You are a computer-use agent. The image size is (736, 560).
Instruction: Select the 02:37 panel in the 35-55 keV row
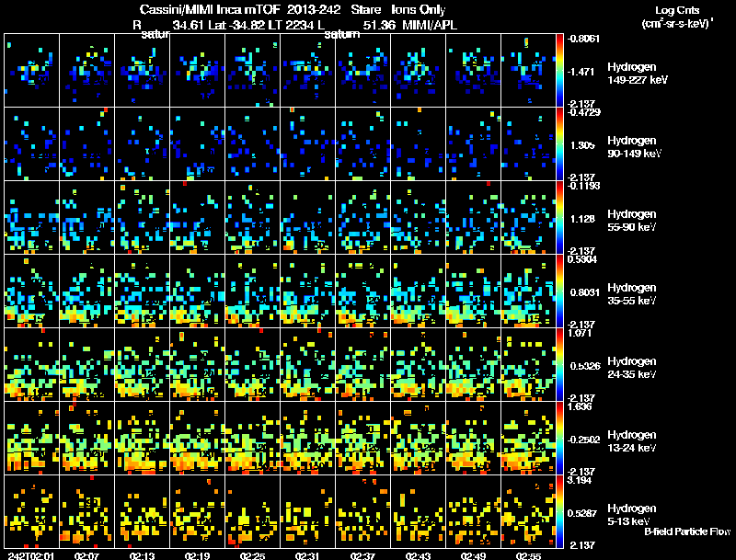pos(362,291)
